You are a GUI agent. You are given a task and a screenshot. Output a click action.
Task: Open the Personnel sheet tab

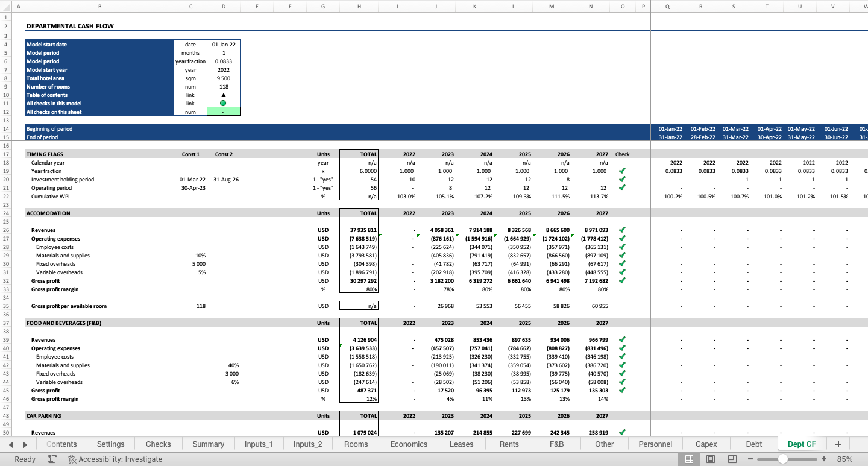pyautogui.click(x=655, y=444)
